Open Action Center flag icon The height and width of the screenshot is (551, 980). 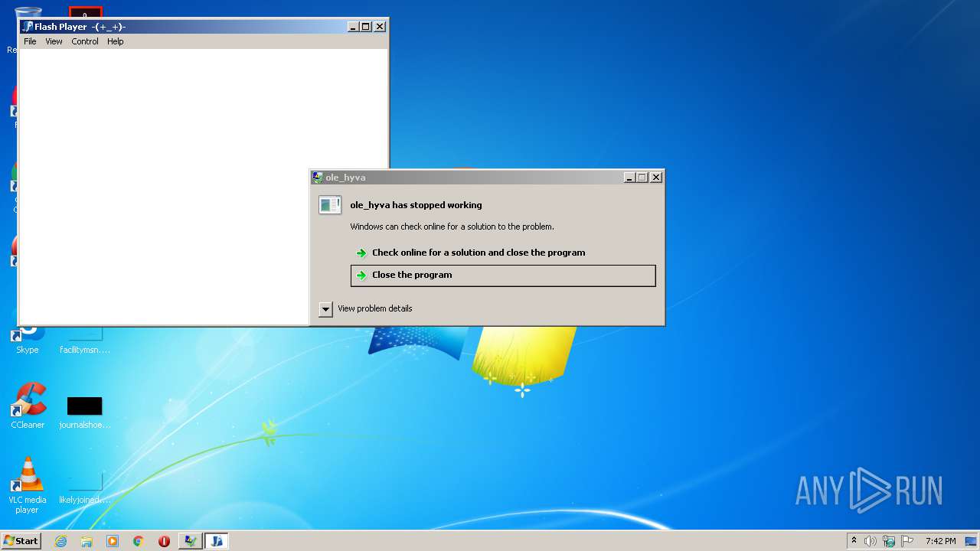click(907, 541)
